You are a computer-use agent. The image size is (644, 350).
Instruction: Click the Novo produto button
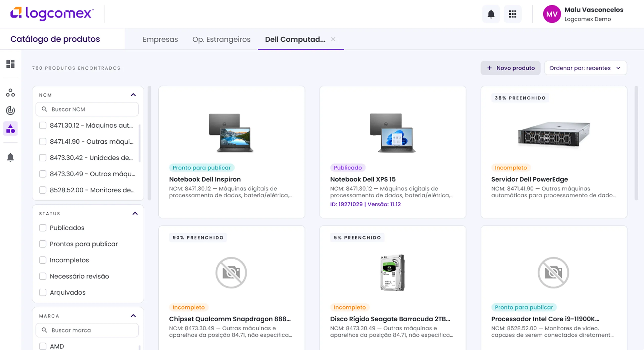(510, 68)
